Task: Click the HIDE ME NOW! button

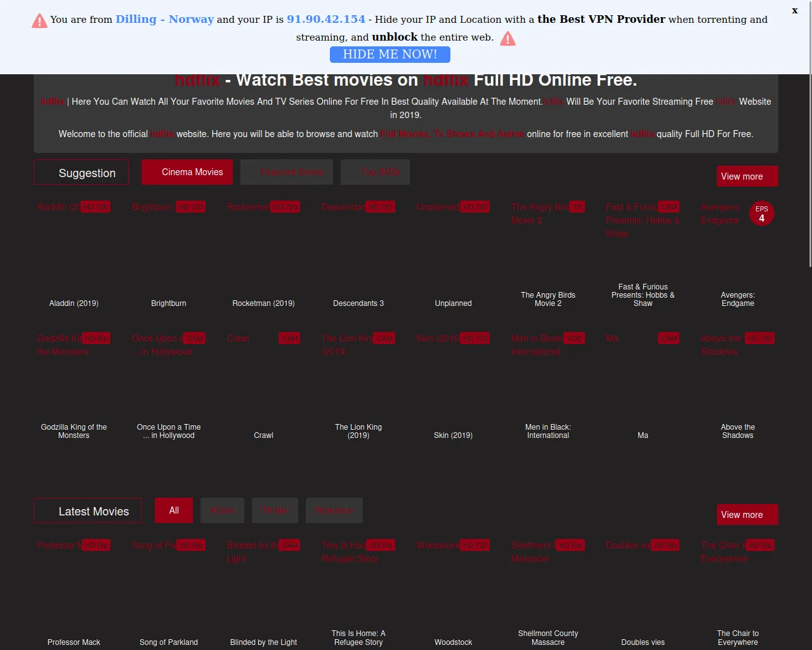Action: click(390, 55)
